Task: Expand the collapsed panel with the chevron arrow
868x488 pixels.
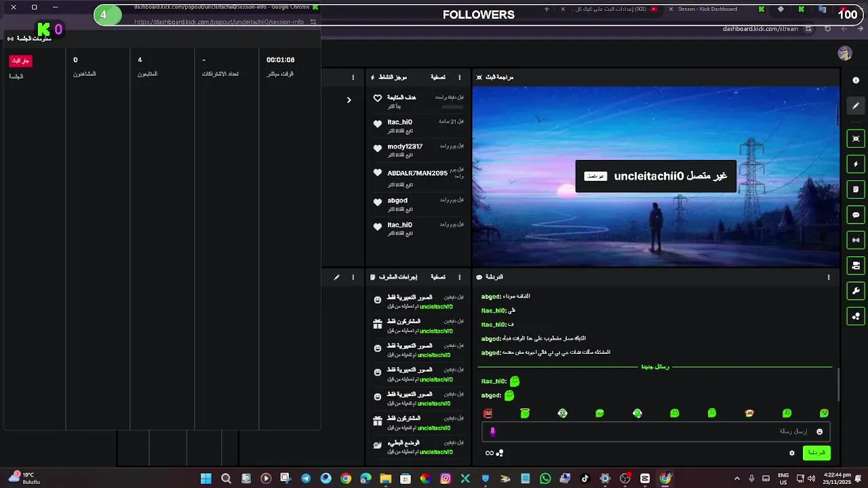Action: [349, 100]
